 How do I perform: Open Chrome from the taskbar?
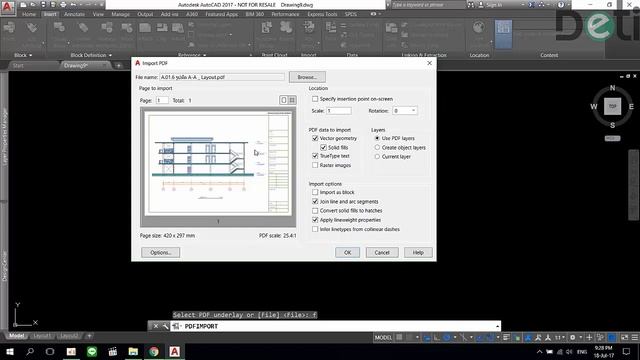154,351
